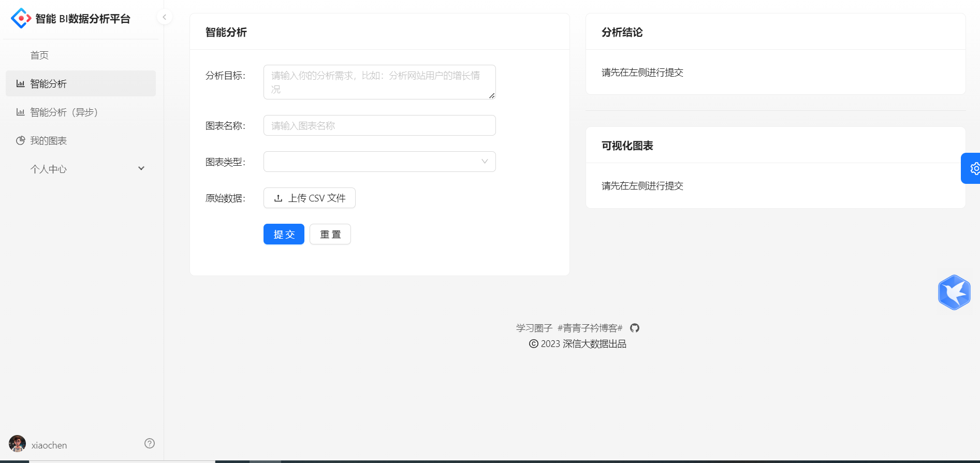980x463 pixels.
Task: Open the 学习圈子 footer link
Action: (x=534, y=328)
